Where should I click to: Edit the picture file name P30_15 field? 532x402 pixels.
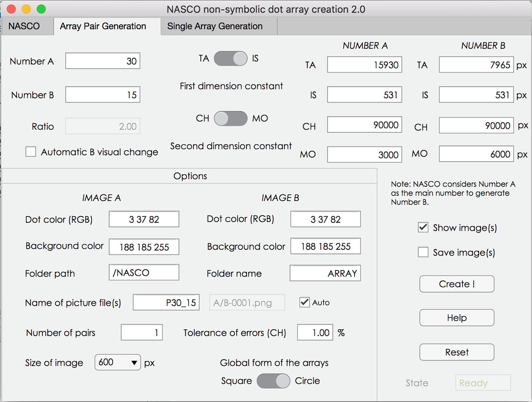[166, 303]
